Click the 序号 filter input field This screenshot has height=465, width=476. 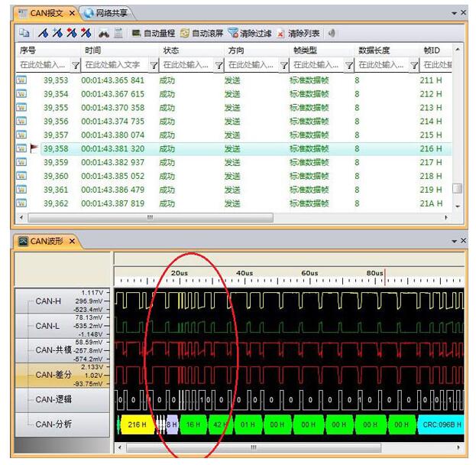click(43, 65)
